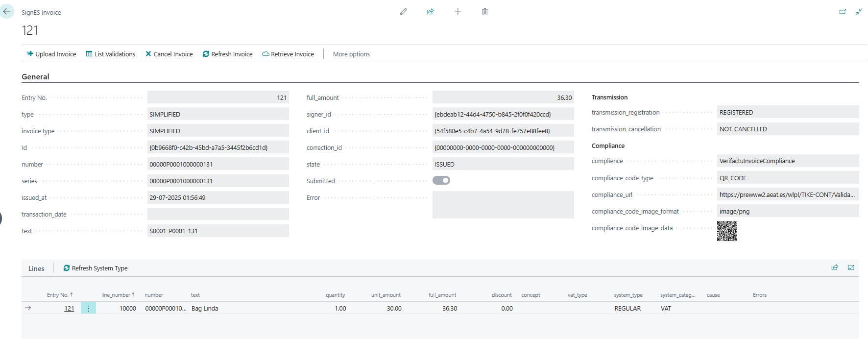Click Refresh System Type button

click(x=96, y=268)
